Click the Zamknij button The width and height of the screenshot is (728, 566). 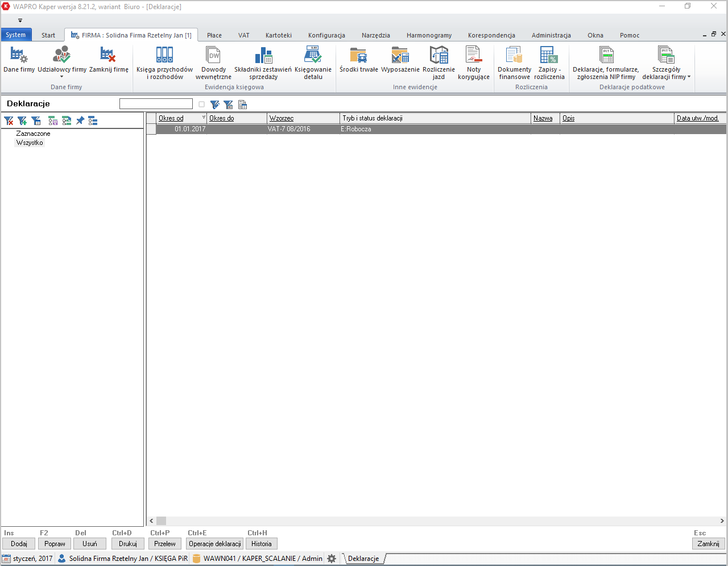709,544
